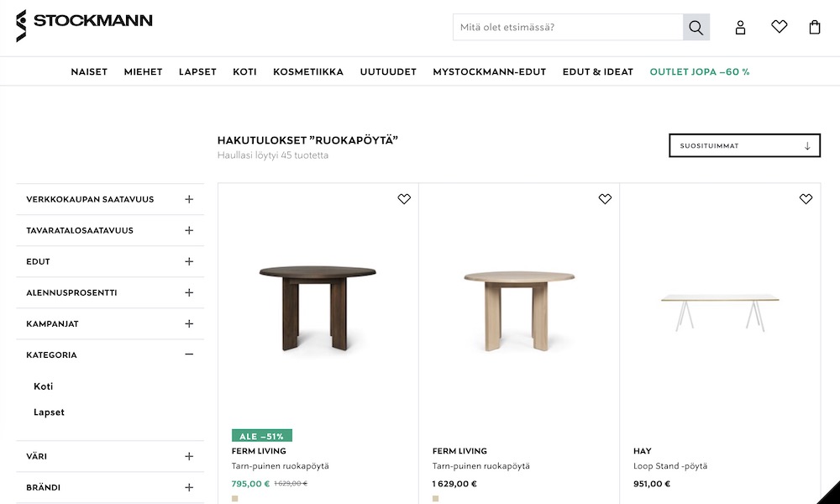
Task: Open your account via the profile icon
Action: (x=740, y=27)
